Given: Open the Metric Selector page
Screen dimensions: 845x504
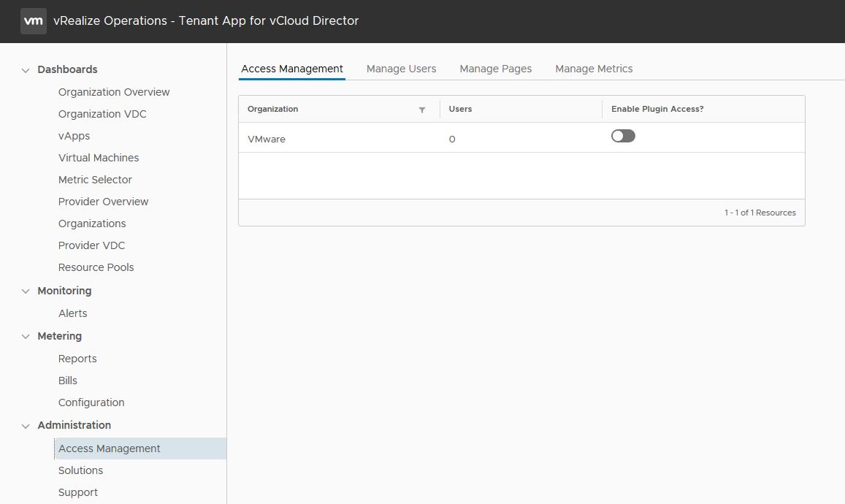Looking at the screenshot, I should pos(95,180).
